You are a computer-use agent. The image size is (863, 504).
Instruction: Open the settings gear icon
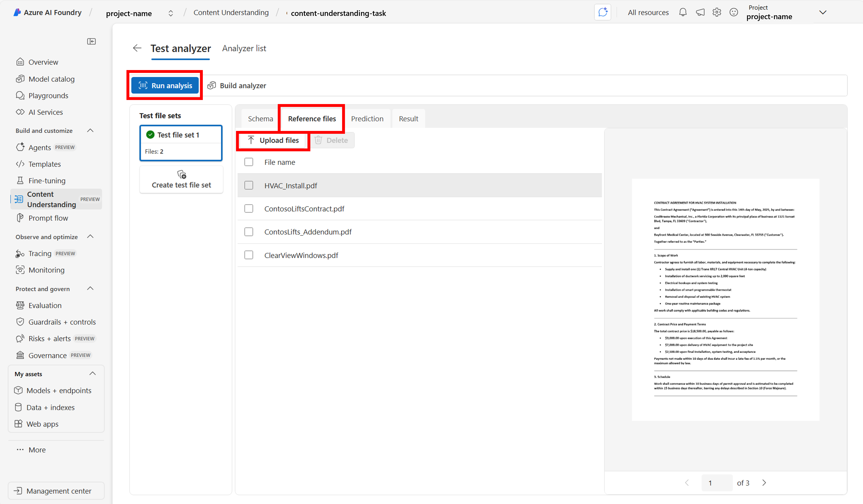tap(716, 13)
